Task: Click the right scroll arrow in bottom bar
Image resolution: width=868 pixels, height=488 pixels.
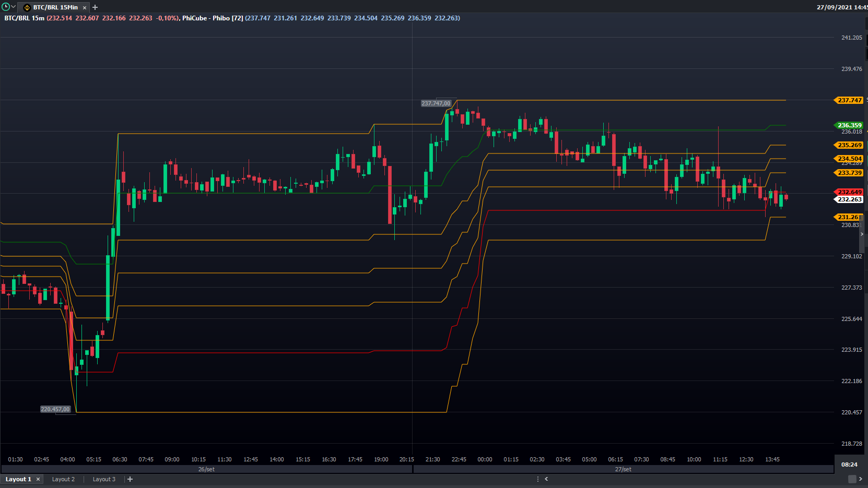Action: coord(861,479)
